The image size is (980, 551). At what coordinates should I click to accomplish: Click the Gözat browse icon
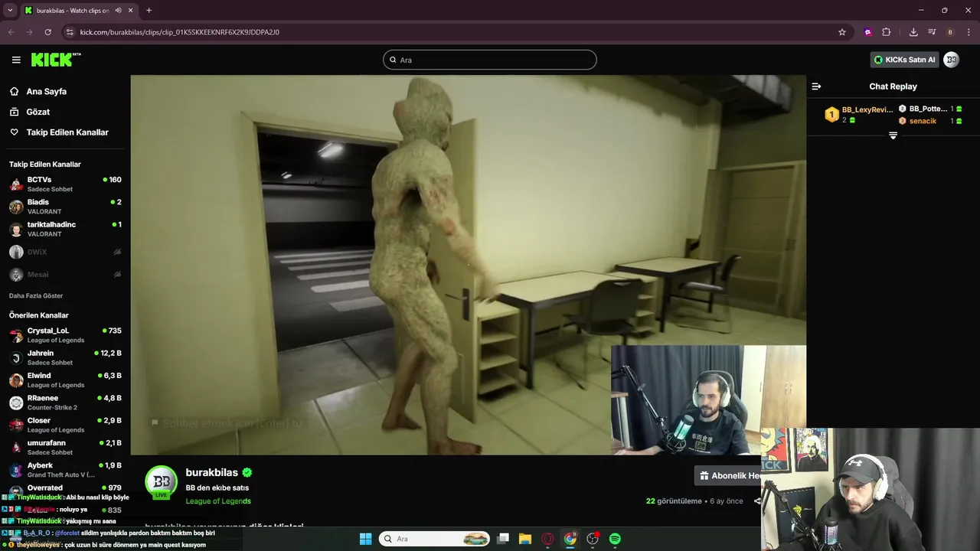click(15, 112)
